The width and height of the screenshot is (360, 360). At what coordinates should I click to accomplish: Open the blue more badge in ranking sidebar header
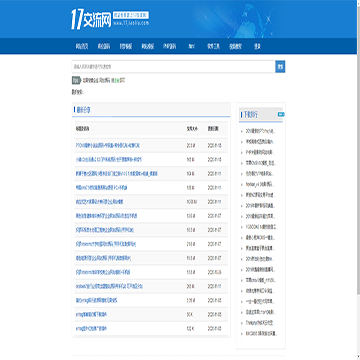281,114
